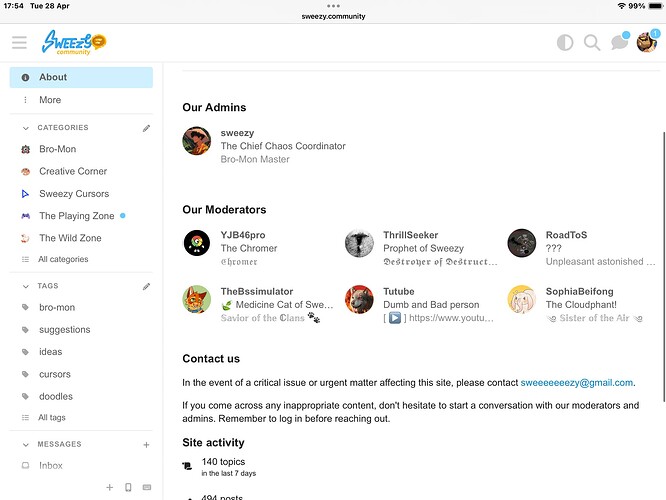The image size is (666, 500).
Task: Toggle dark mode half-circle icon
Action: point(565,42)
